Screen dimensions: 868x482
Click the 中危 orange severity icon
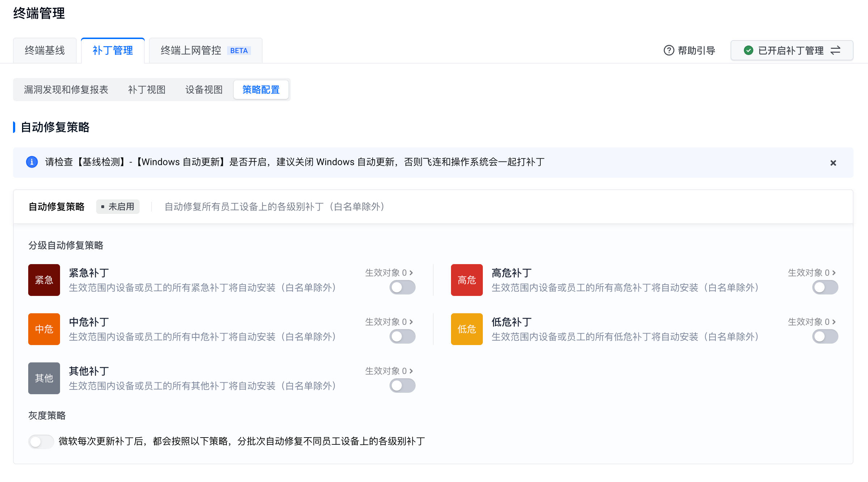coord(44,329)
